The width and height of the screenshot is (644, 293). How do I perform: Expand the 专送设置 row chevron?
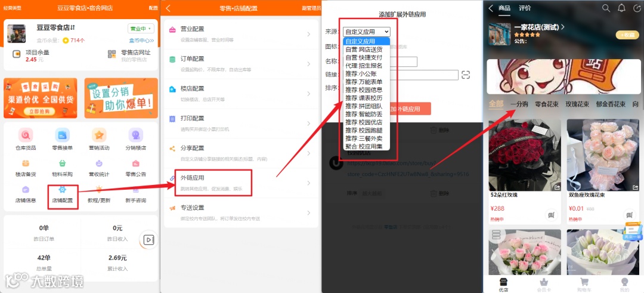click(x=308, y=212)
